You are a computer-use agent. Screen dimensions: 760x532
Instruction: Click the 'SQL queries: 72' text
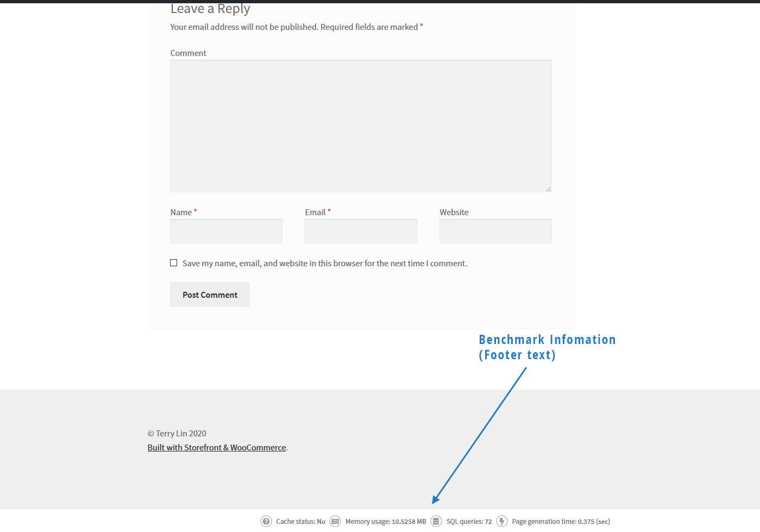point(469,522)
